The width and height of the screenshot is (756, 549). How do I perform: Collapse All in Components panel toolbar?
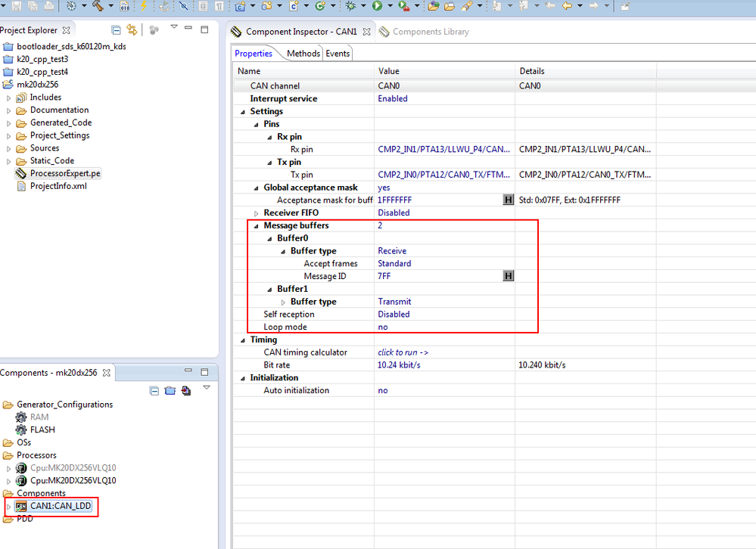(x=154, y=390)
